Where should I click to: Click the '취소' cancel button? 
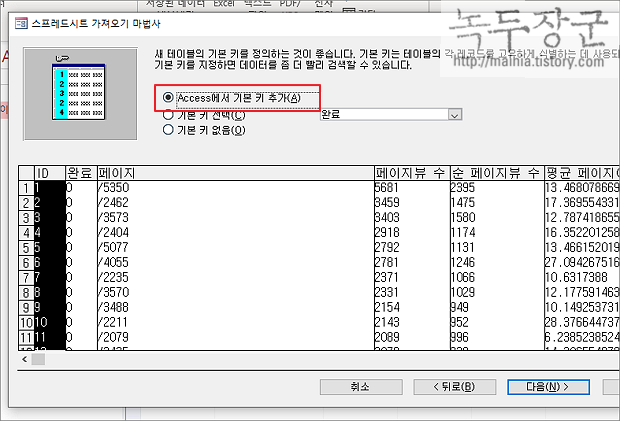361,387
